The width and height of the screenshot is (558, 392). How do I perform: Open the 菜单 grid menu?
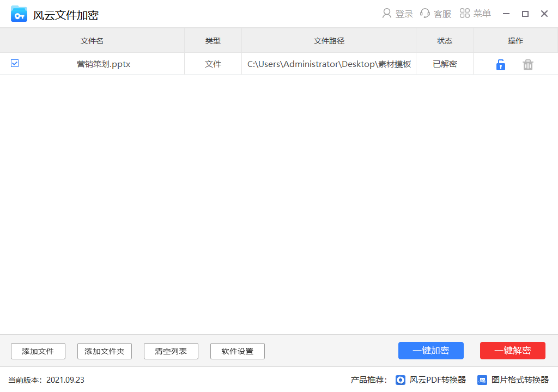pyautogui.click(x=465, y=14)
